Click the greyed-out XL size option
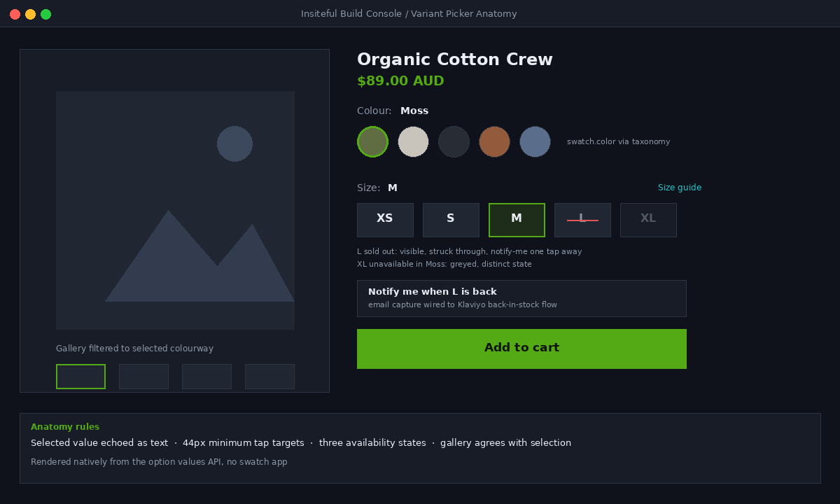 click(x=648, y=220)
